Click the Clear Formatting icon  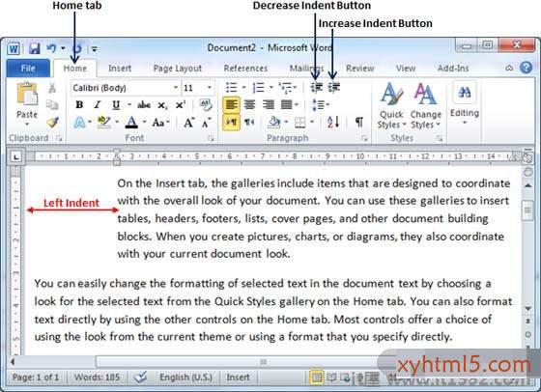pos(206,105)
